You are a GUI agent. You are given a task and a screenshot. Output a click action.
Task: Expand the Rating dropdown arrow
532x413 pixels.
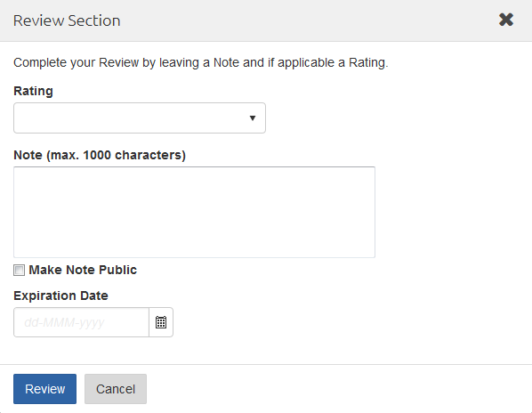point(253,117)
